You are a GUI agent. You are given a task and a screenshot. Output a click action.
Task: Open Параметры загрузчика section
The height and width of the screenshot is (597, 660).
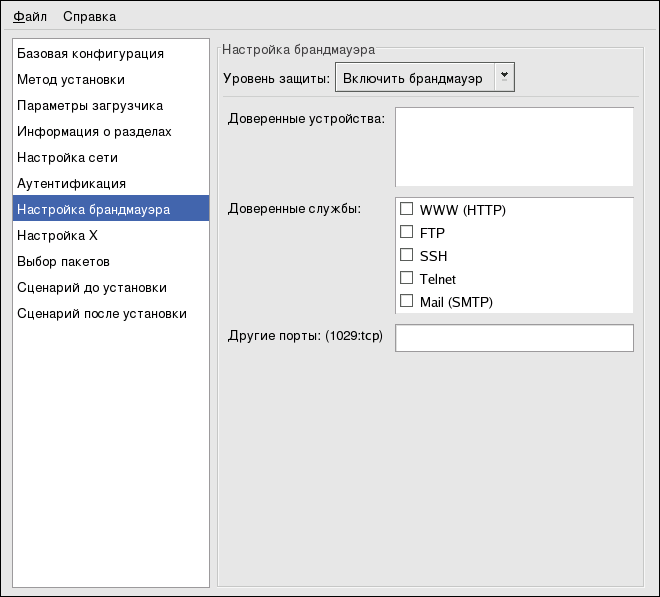(x=90, y=105)
